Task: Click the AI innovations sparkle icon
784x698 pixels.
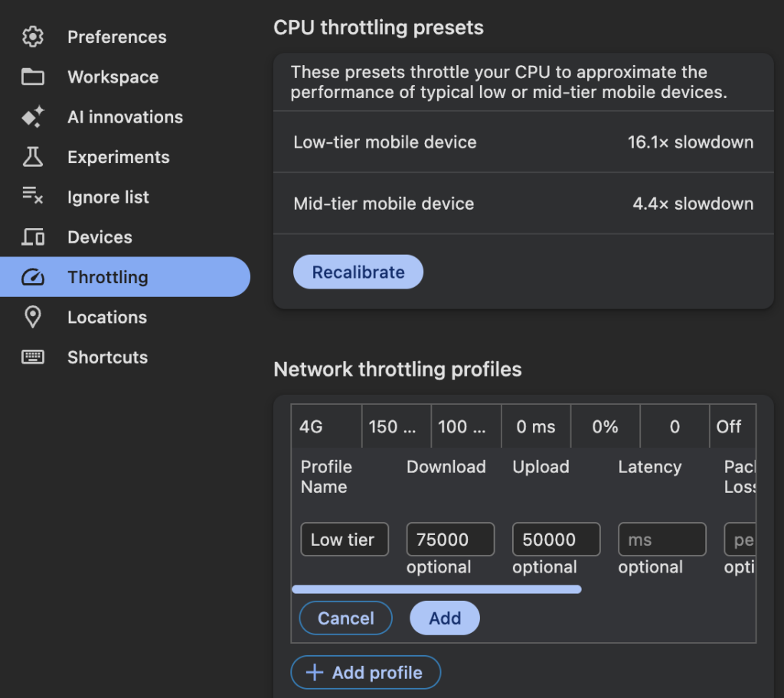Action: tap(32, 117)
